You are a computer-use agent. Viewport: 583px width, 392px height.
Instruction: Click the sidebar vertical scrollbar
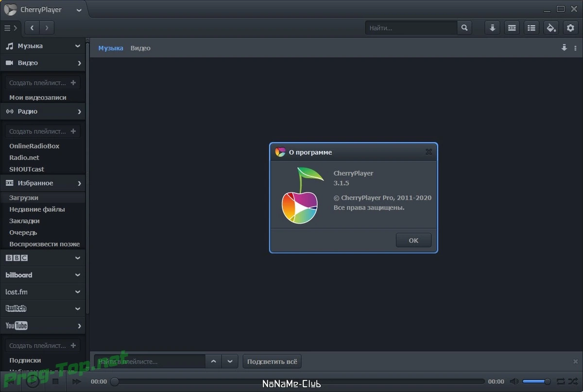click(x=87, y=178)
